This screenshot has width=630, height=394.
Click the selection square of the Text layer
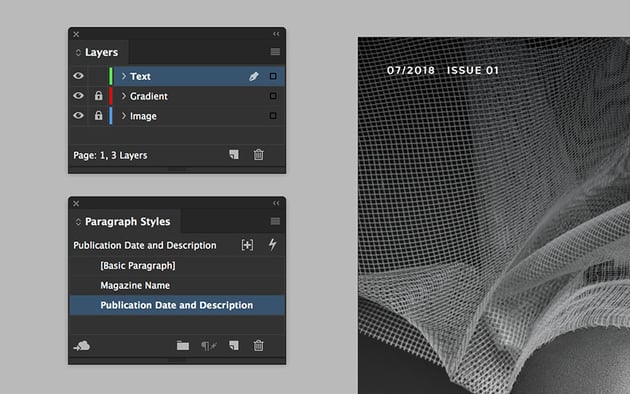(273, 76)
